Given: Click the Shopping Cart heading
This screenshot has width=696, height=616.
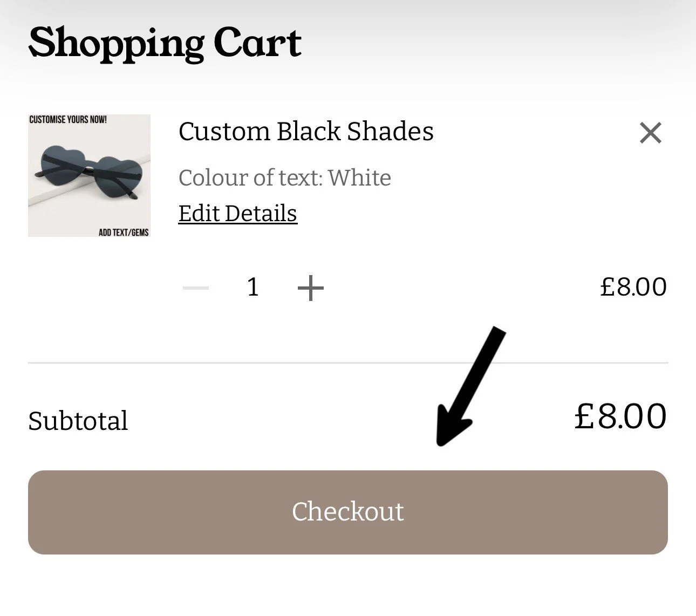Looking at the screenshot, I should (165, 44).
